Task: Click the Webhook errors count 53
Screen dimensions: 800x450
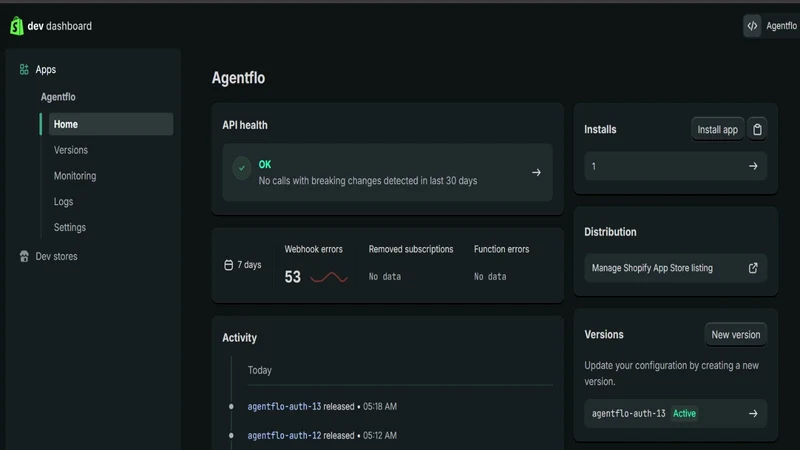Action: click(293, 277)
